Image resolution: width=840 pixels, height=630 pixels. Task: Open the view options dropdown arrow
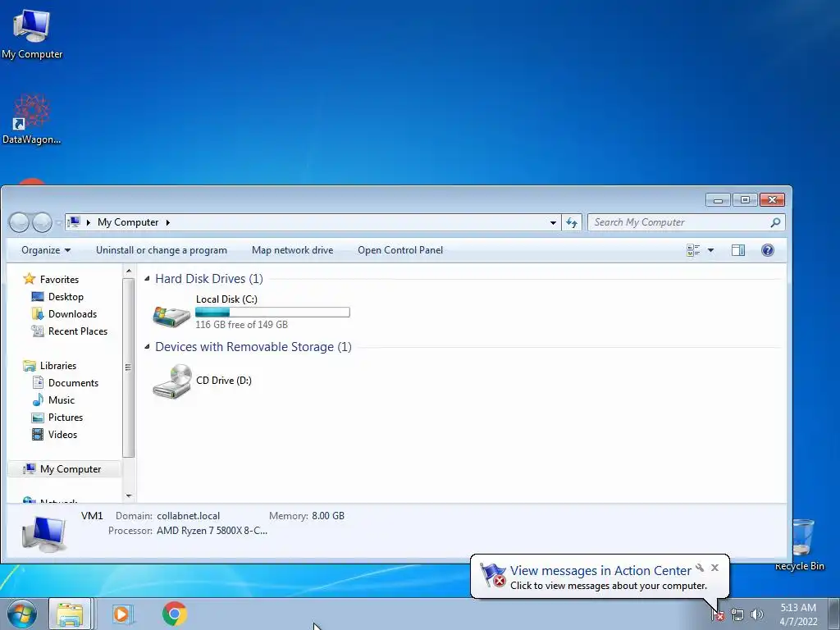711,250
